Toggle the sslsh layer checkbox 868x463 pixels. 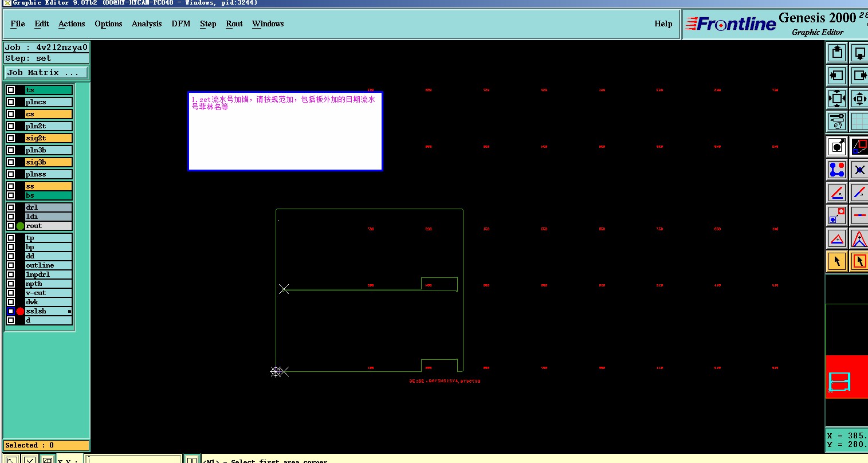11,311
